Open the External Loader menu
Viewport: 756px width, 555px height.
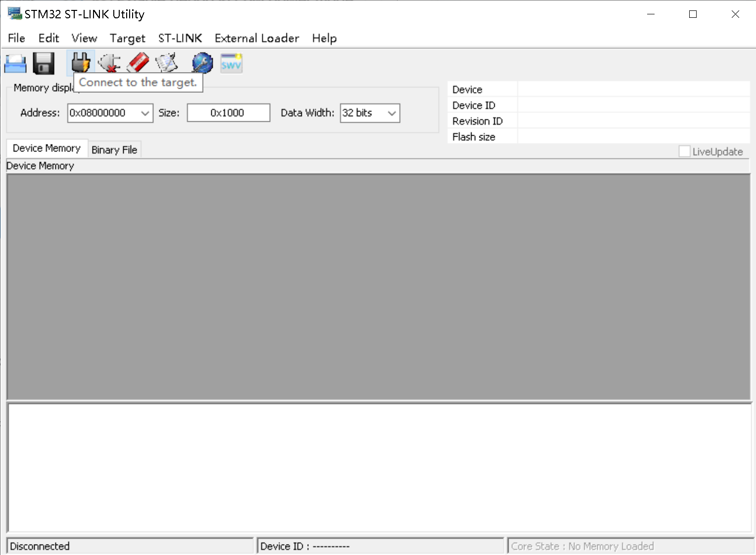257,38
